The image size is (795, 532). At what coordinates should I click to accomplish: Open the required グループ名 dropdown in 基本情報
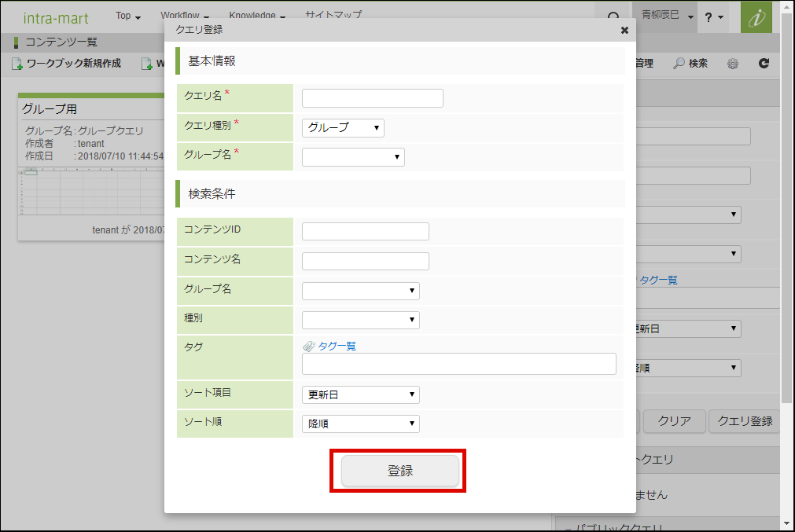click(353, 157)
